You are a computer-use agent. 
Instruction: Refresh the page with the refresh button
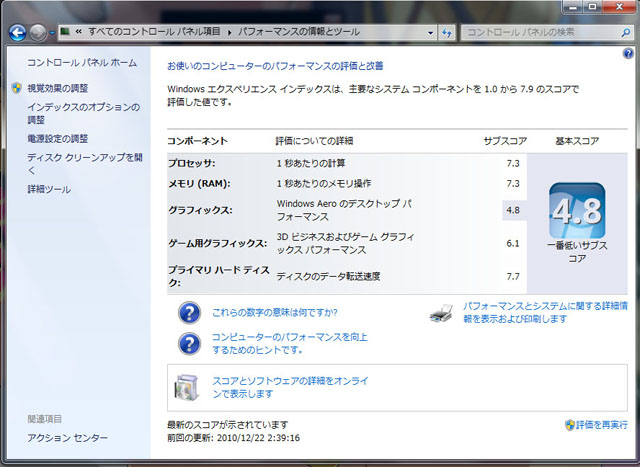point(447,33)
